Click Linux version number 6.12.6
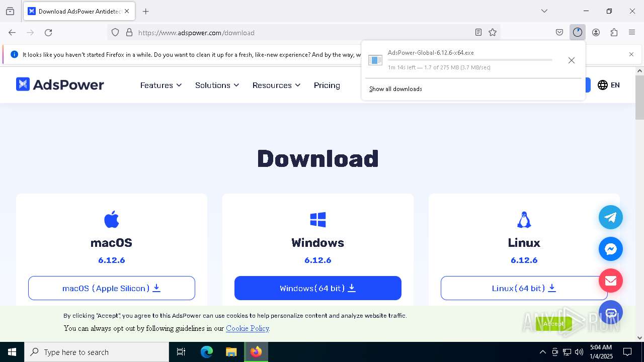The image size is (644, 362). 524,260
